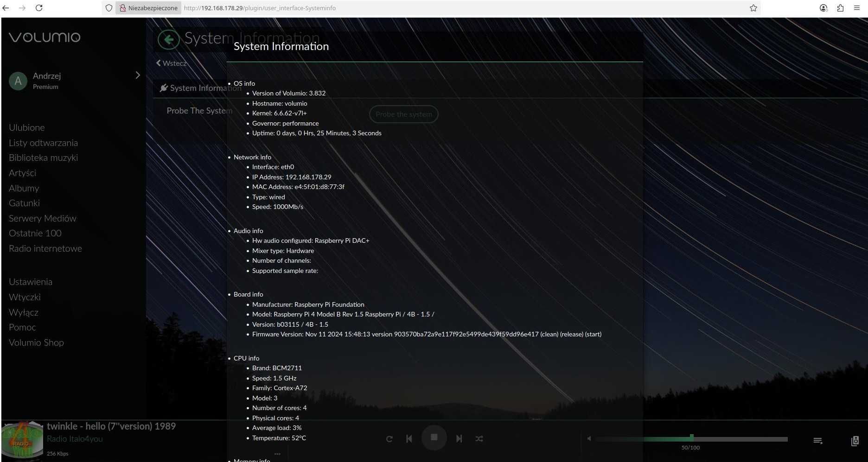Skip to previous track
Screen dimensions: 868x462
[x=409, y=438]
